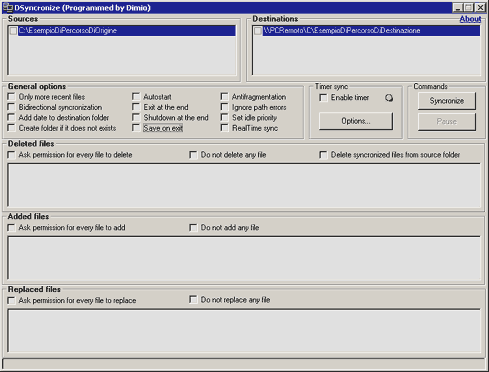Enable the Only more recent files checkbox
The width and height of the screenshot is (489, 372).
point(12,97)
